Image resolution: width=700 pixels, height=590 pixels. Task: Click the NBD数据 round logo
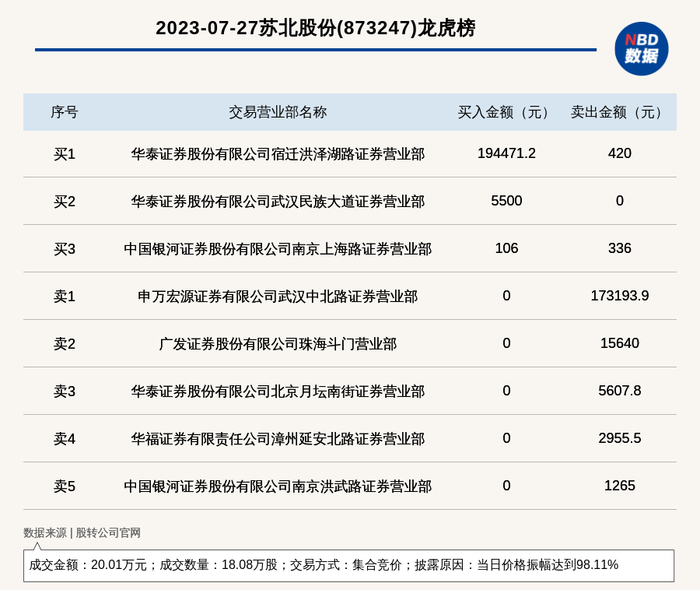(641, 49)
